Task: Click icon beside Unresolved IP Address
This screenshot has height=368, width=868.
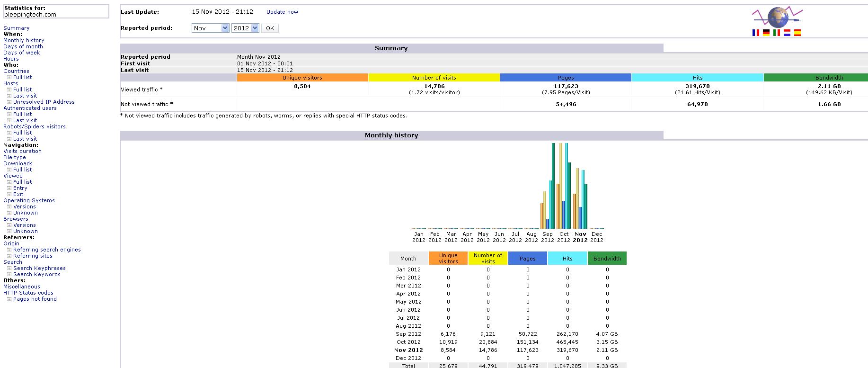Action: [9, 102]
